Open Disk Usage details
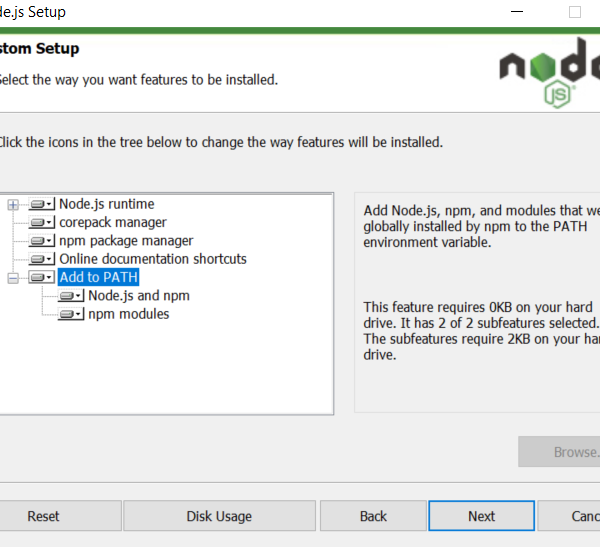600x547 pixels. [219, 516]
